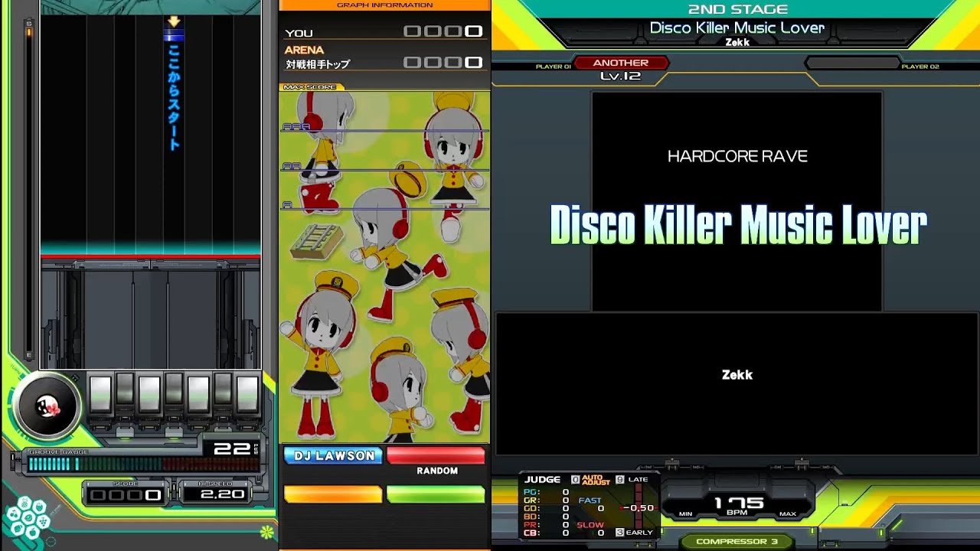Click the red bar above RANDOM
This screenshot has width=980, height=551.
coord(436,455)
